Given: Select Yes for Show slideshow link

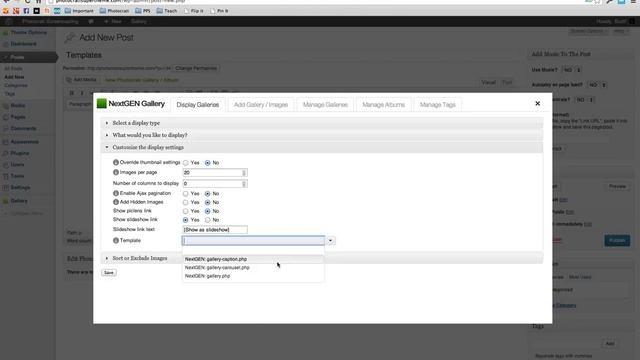Looking at the screenshot, I should [x=186, y=220].
